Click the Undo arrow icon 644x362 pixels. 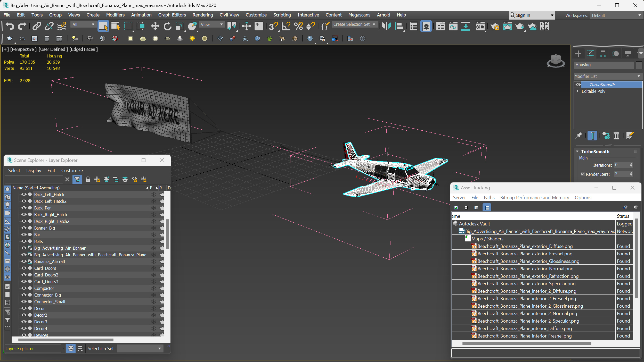pyautogui.click(x=10, y=26)
